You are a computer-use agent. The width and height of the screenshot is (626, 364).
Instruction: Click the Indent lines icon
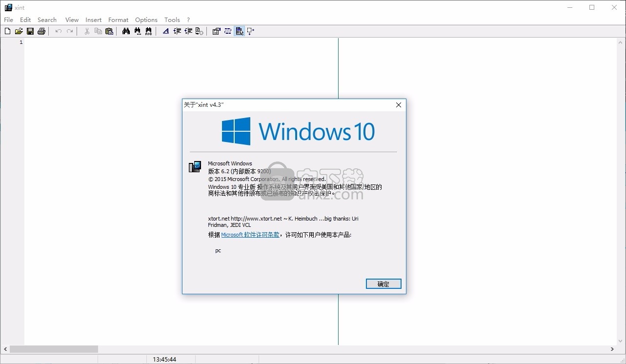point(177,31)
